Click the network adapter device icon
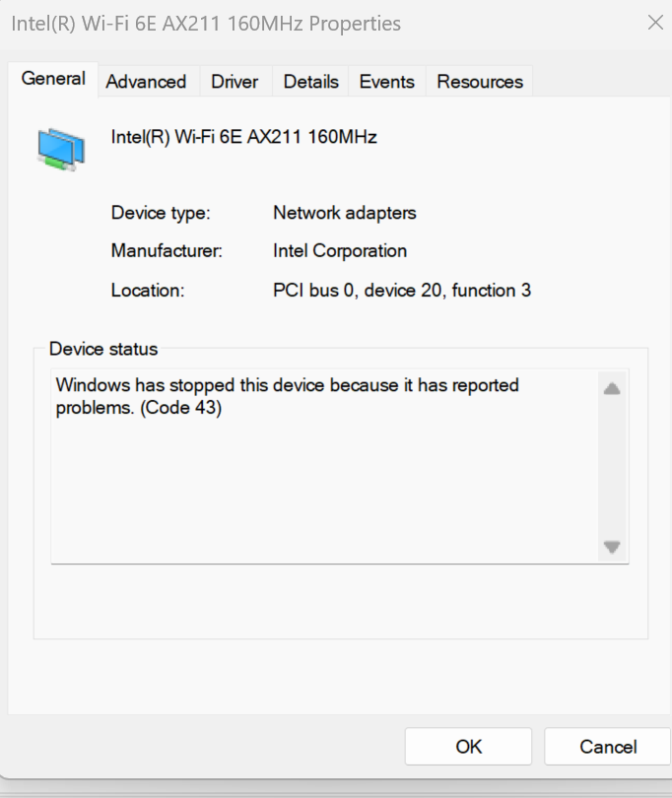 (61, 149)
